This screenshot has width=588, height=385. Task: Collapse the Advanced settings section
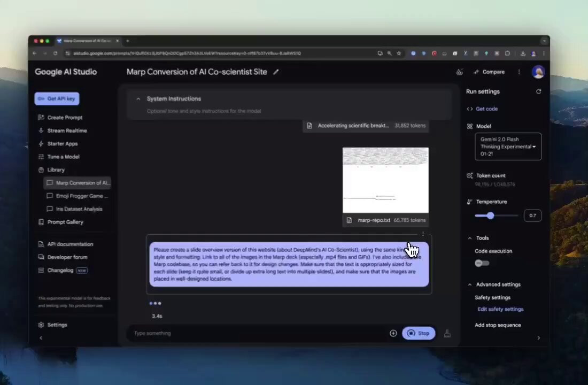coord(469,285)
